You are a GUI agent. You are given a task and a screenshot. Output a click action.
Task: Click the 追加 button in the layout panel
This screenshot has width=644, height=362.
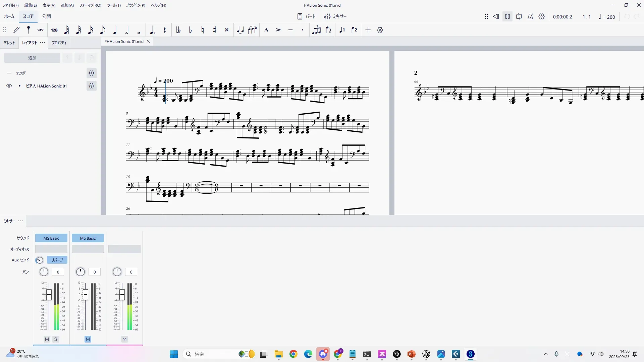(32, 58)
